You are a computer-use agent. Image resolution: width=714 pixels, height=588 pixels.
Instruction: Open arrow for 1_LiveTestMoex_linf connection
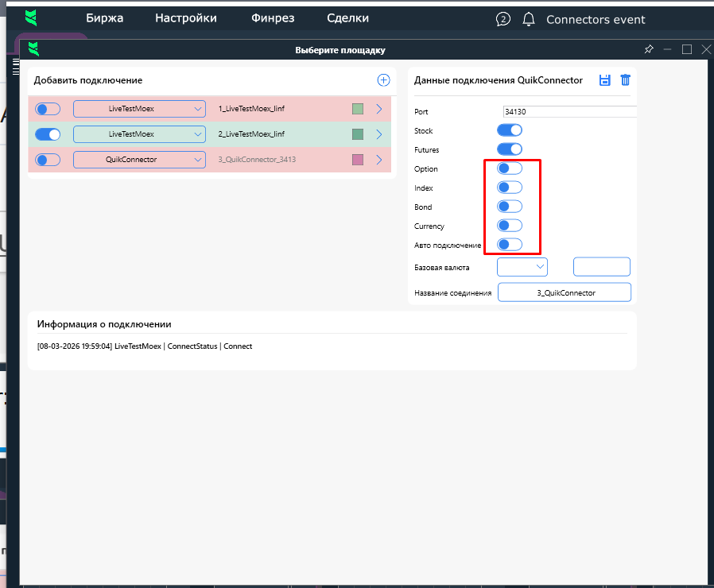tap(379, 109)
